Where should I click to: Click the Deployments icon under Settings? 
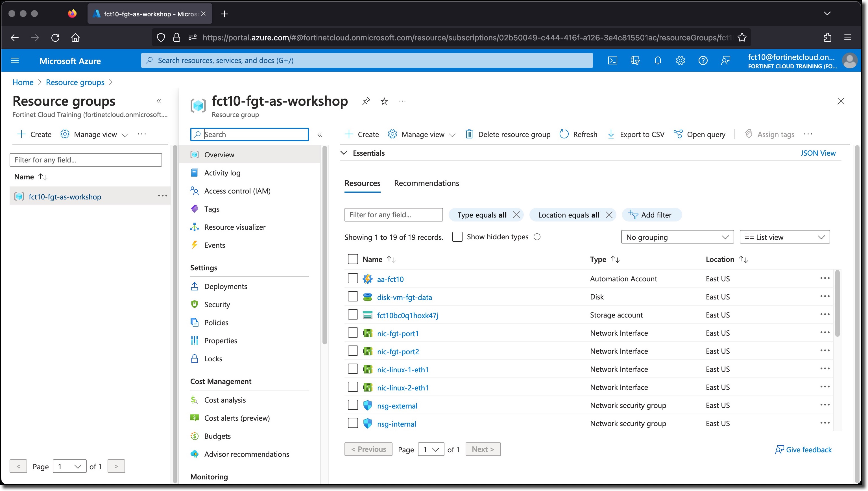tap(194, 286)
